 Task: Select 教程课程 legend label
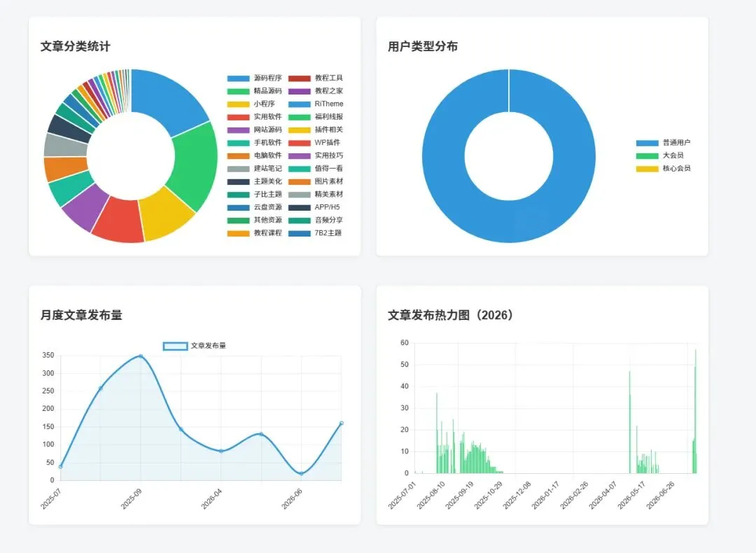268,233
